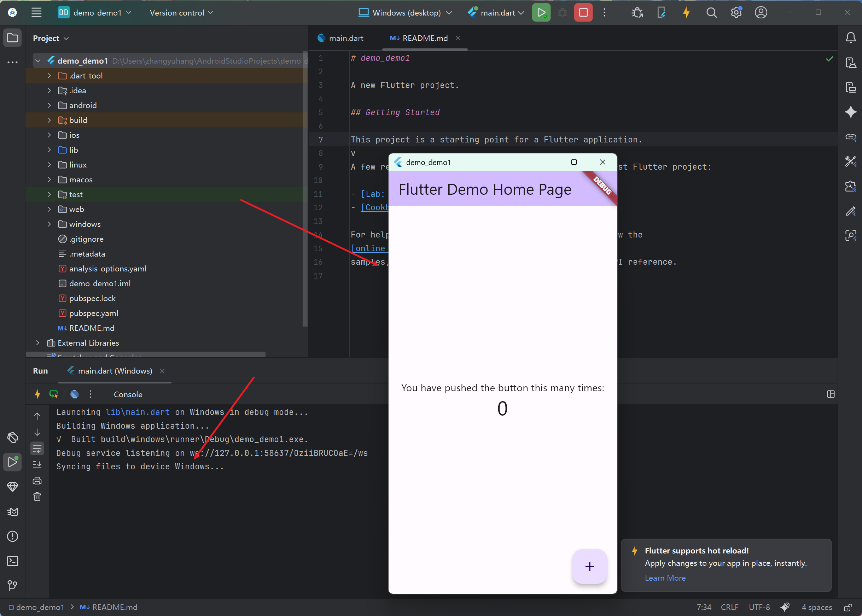Clear console with trash icon

click(37, 497)
